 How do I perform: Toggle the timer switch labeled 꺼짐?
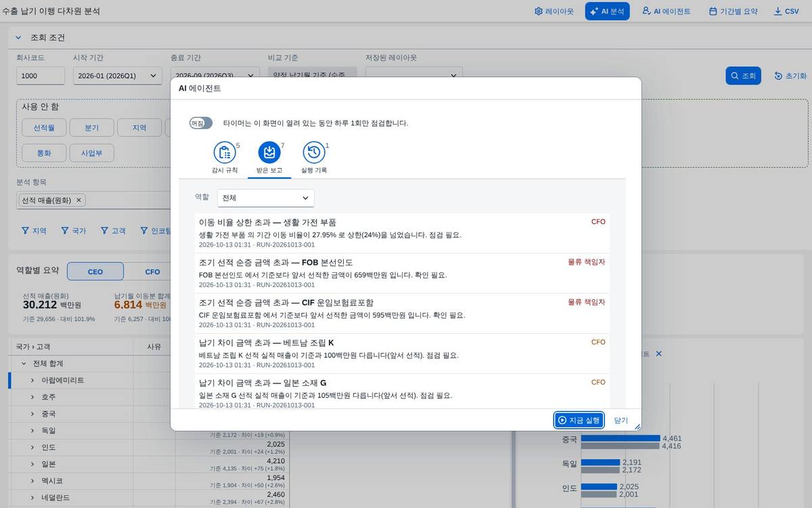[200, 123]
